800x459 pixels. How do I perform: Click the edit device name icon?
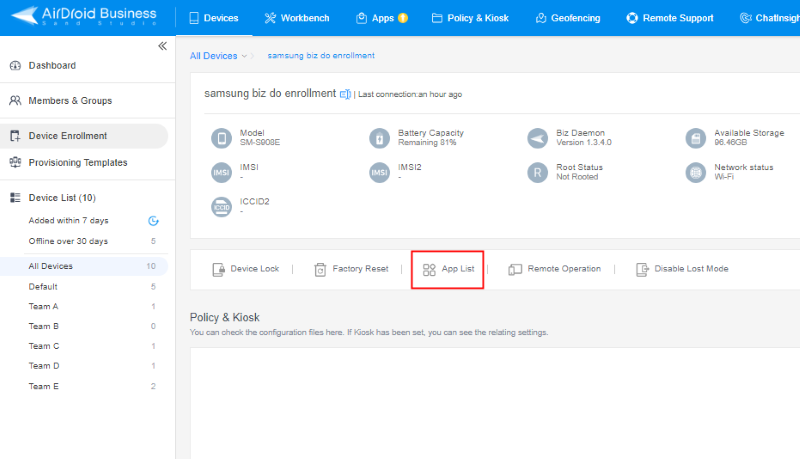pos(345,94)
